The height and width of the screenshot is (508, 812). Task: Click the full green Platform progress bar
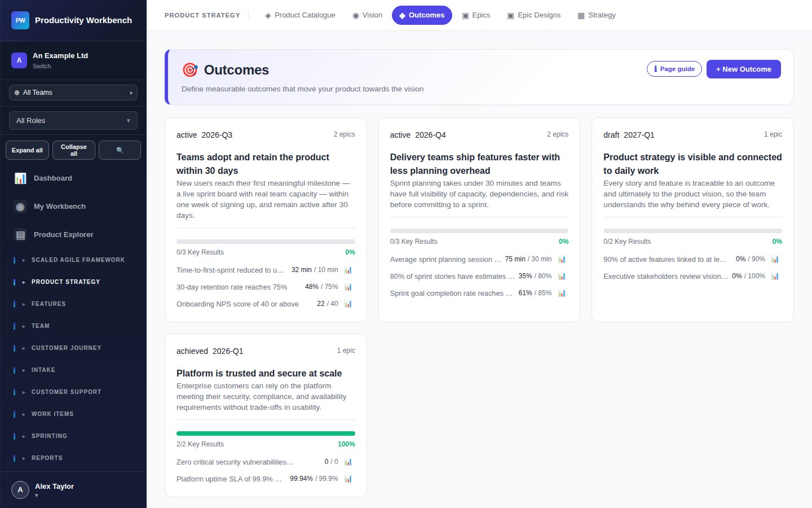(x=266, y=433)
